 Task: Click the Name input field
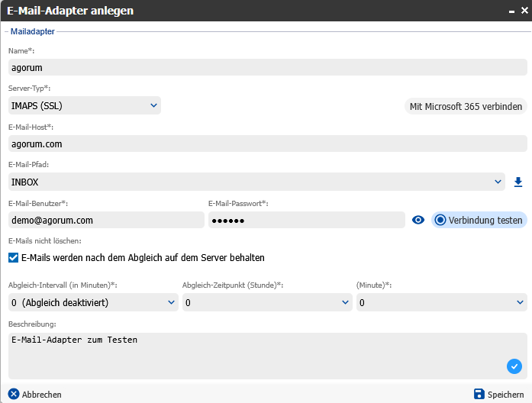[x=267, y=67]
